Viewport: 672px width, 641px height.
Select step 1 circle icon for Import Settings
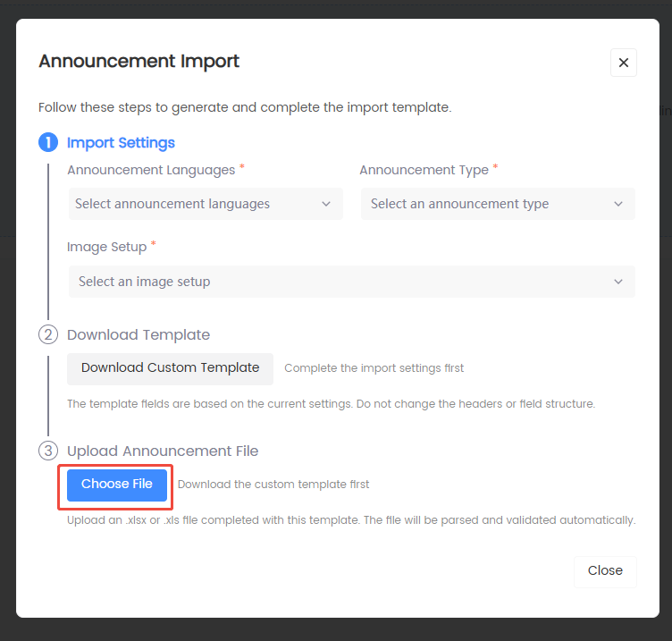[48, 142]
